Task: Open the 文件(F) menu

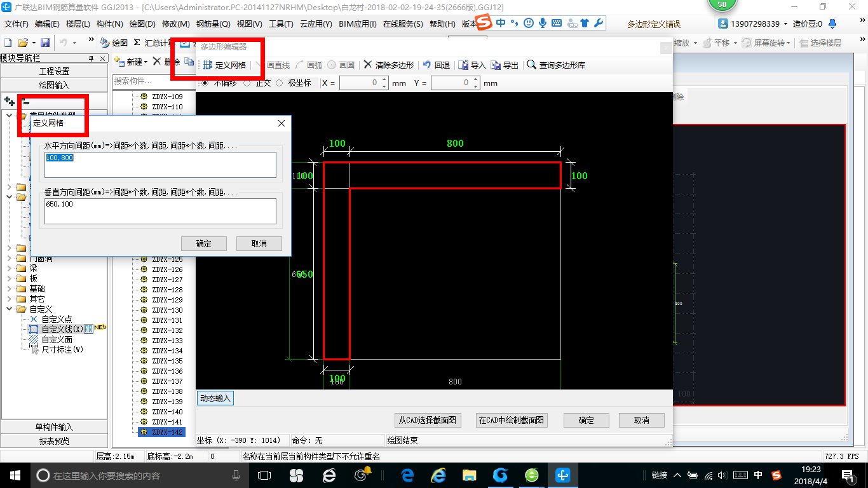Action: 16,24
